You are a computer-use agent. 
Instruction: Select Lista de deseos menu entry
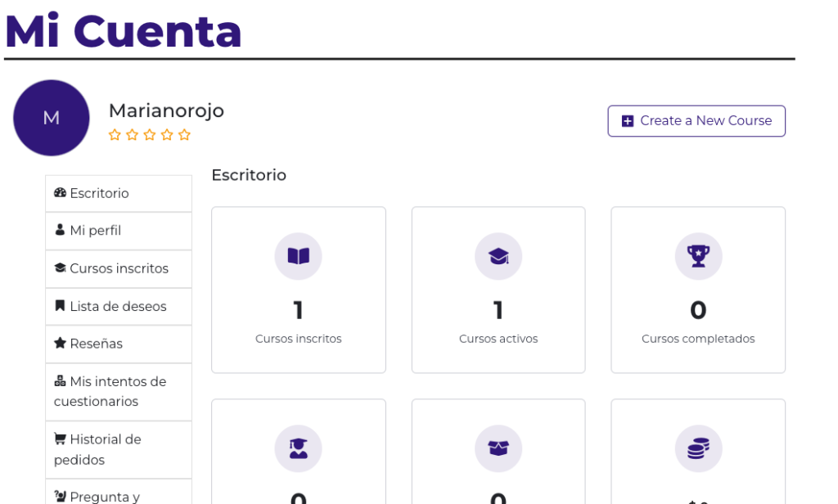(119, 307)
